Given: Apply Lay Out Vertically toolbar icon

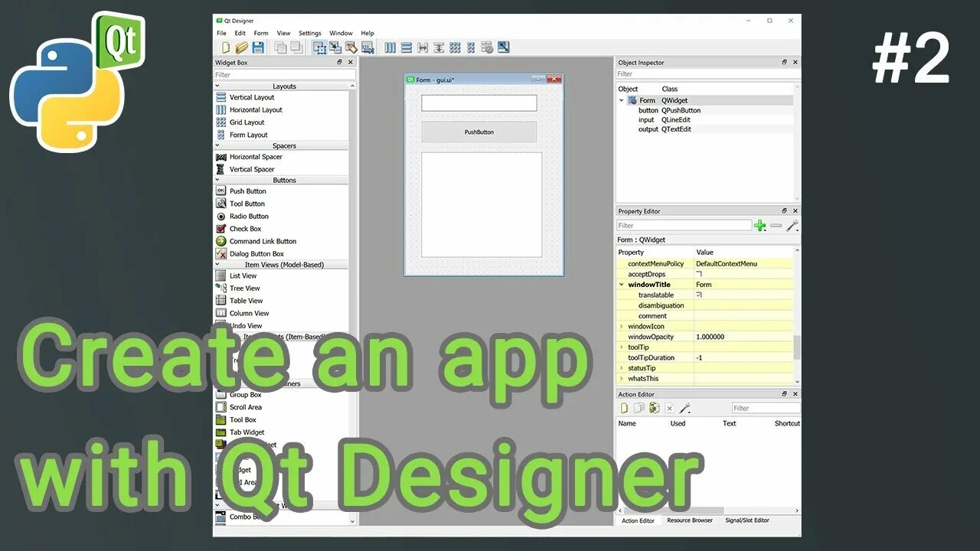Looking at the screenshot, I should pyautogui.click(x=407, y=47).
